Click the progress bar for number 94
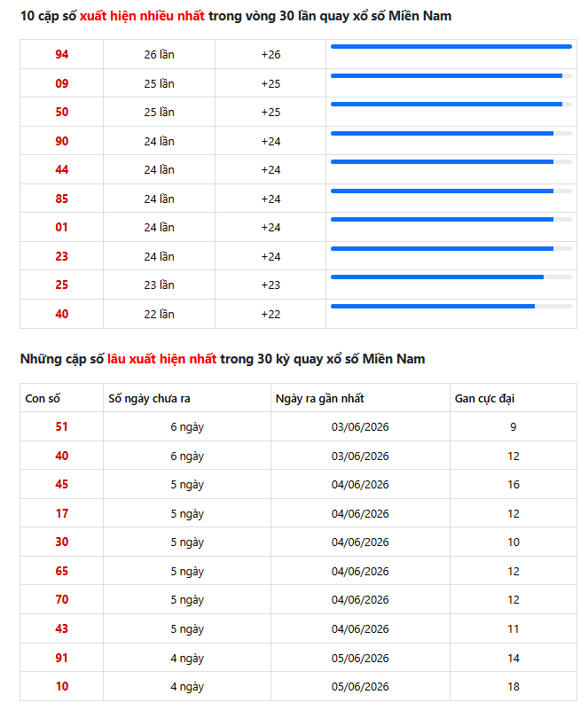 point(451,46)
